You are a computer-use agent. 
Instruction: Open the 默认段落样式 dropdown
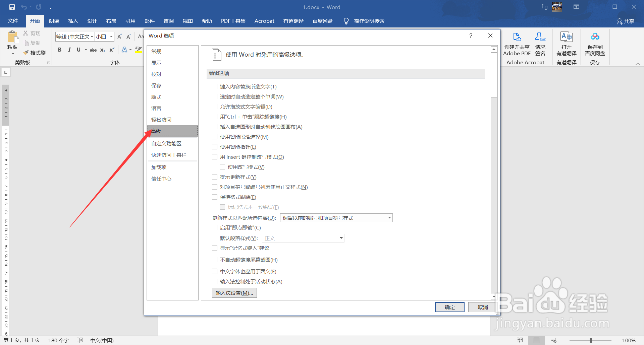coord(341,238)
